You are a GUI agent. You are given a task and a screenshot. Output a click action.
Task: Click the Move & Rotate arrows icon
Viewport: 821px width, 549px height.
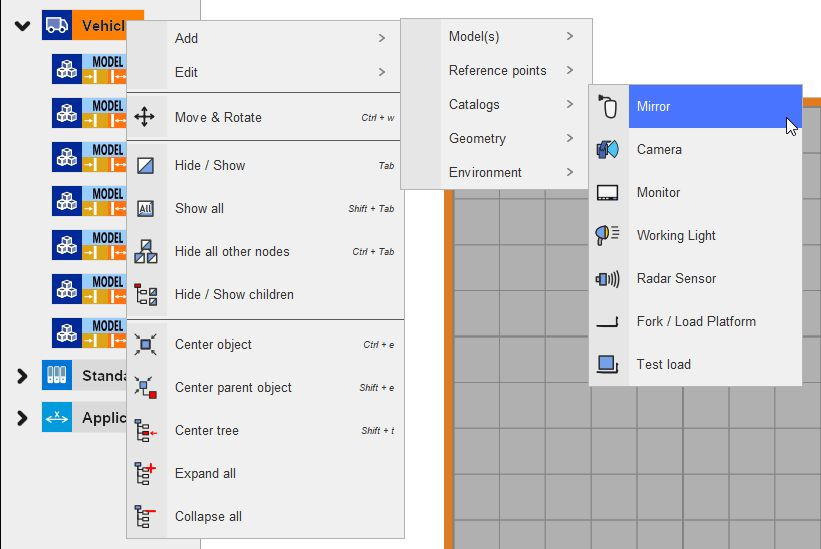145,117
